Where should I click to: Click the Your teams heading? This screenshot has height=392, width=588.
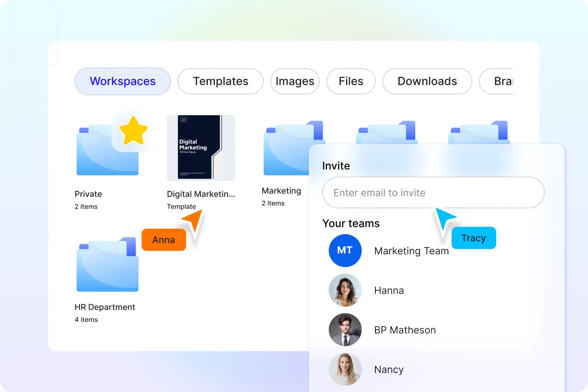pyautogui.click(x=351, y=224)
